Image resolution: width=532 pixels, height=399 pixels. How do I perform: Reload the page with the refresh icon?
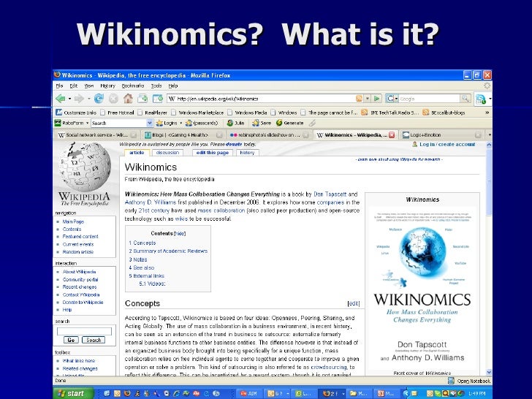click(x=99, y=99)
